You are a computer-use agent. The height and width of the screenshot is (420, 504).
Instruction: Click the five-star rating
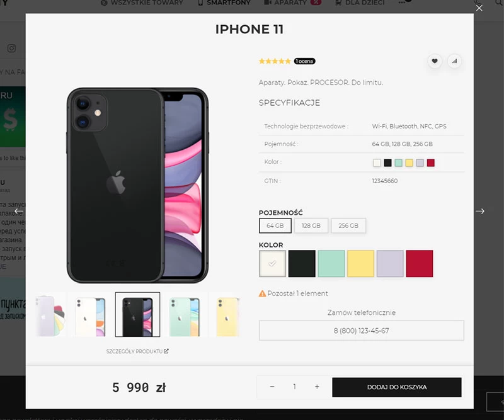275,61
